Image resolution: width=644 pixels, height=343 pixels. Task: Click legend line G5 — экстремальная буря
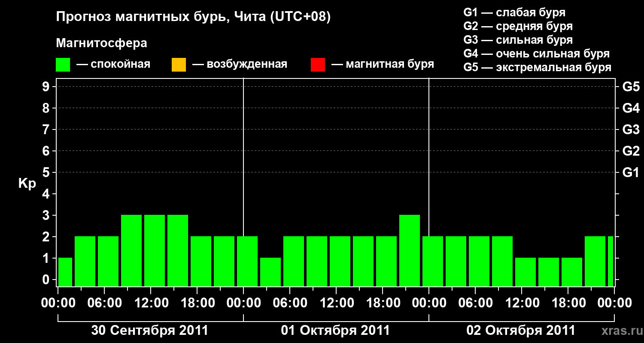tap(538, 67)
